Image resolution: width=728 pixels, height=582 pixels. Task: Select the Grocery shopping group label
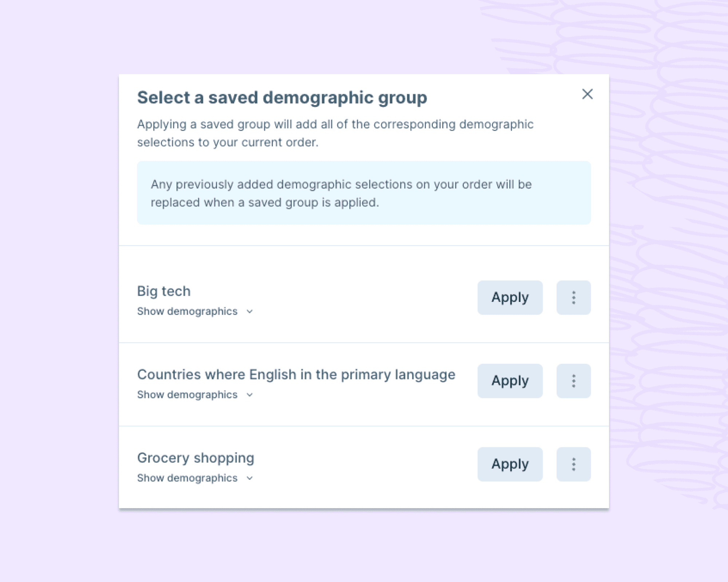(195, 458)
